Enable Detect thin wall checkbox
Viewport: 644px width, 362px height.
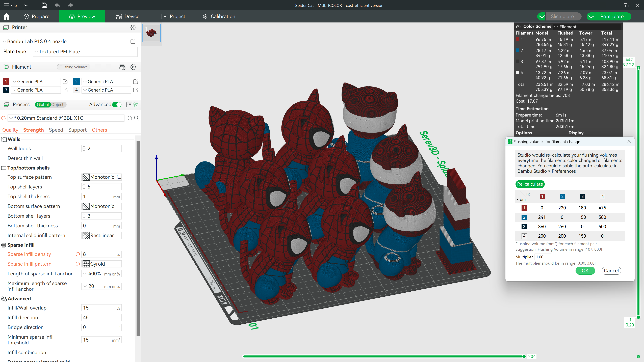coord(85,158)
